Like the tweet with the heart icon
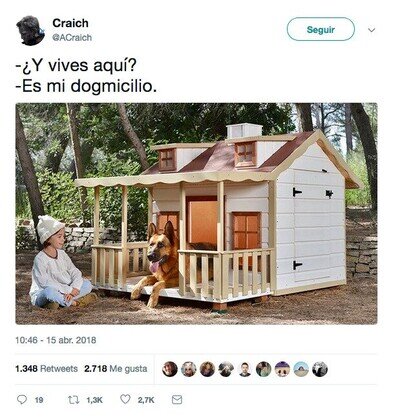This screenshot has width=400, height=419. click(125, 399)
